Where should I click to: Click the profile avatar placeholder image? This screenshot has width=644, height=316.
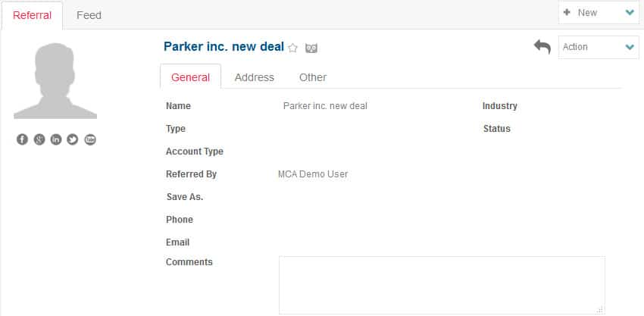[x=55, y=81]
